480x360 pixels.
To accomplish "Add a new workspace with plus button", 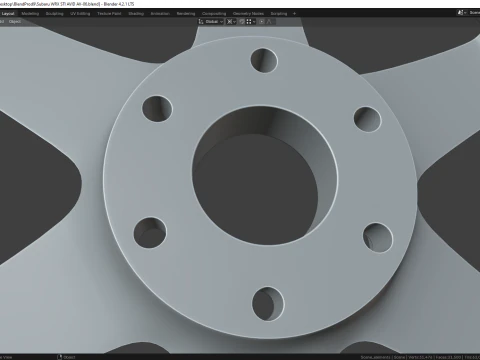I will pyautogui.click(x=294, y=14).
